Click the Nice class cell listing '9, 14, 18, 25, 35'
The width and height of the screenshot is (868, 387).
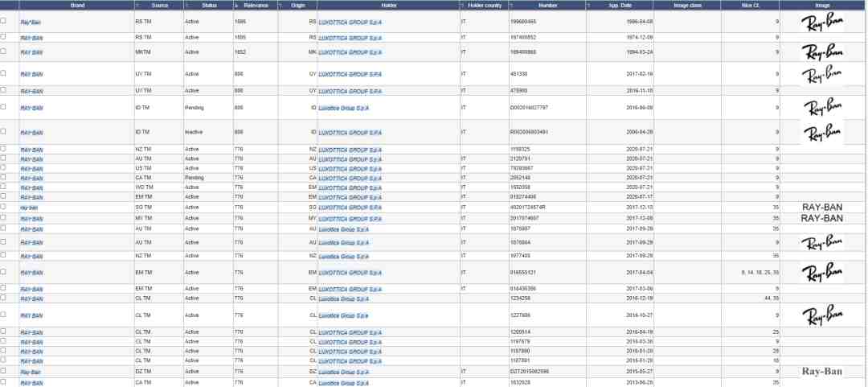coord(760,272)
